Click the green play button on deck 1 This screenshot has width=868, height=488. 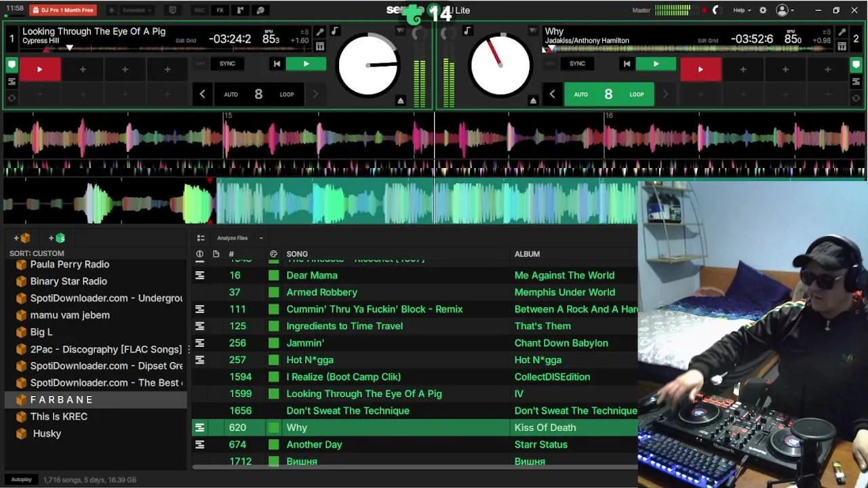click(306, 64)
